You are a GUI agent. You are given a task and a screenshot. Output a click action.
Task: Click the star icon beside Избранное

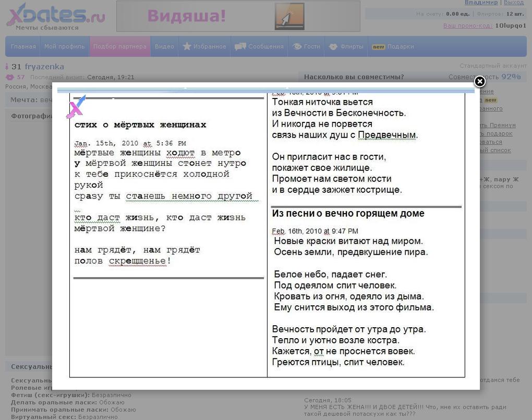tap(187, 46)
